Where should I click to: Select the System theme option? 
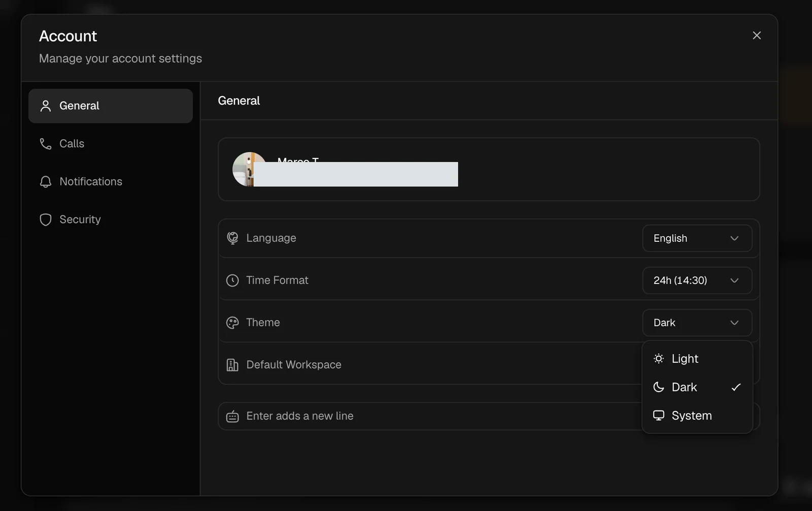pyautogui.click(x=697, y=416)
